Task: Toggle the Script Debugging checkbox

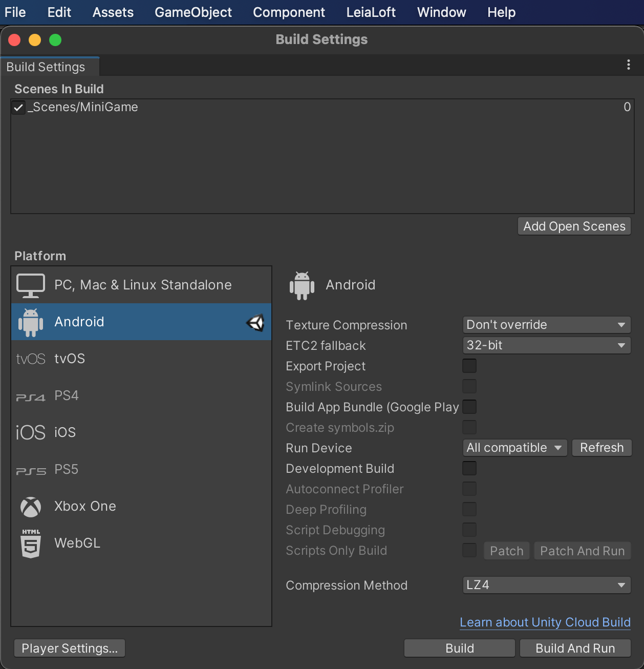Action: pos(469,530)
